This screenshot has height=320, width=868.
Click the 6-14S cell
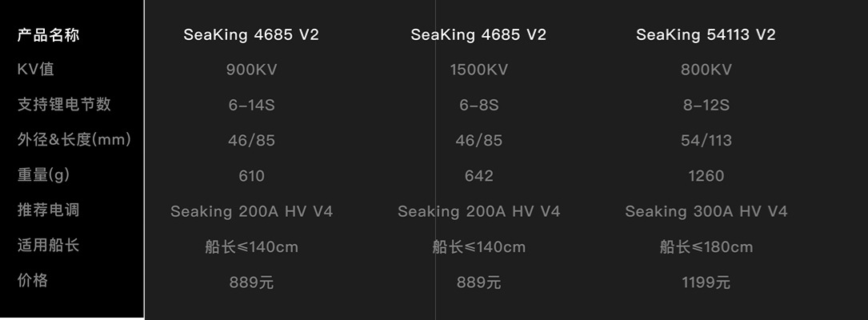[251, 105]
